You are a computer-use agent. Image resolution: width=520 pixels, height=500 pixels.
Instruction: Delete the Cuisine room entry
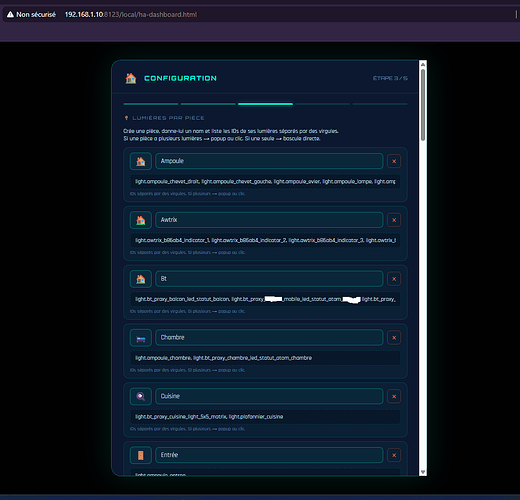tap(394, 396)
